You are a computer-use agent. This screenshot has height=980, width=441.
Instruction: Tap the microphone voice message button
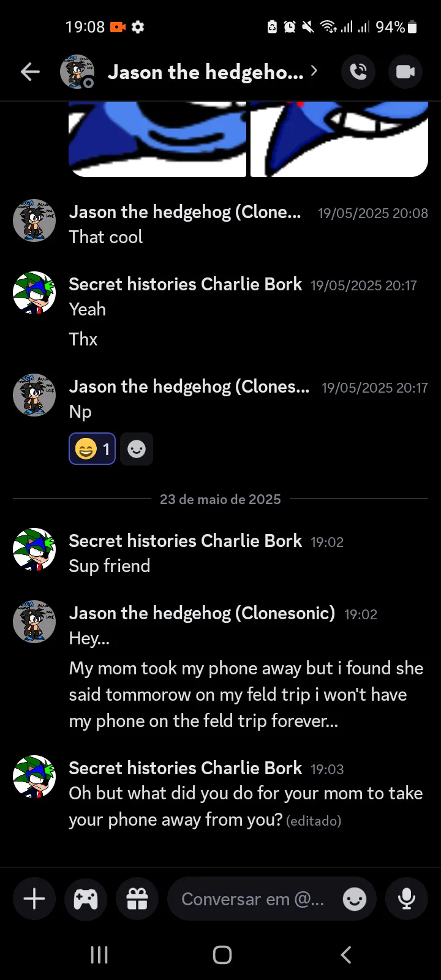tap(407, 899)
